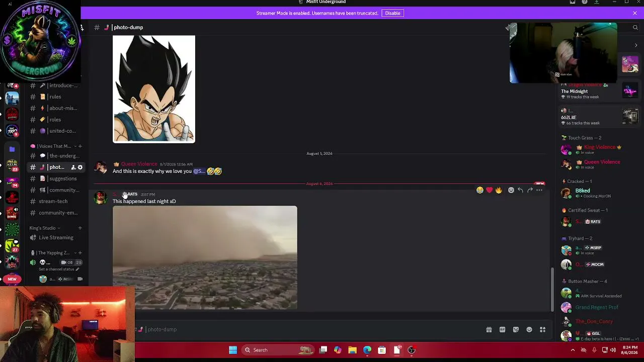
Task: Open the More options menu for the message
Action: click(539, 190)
